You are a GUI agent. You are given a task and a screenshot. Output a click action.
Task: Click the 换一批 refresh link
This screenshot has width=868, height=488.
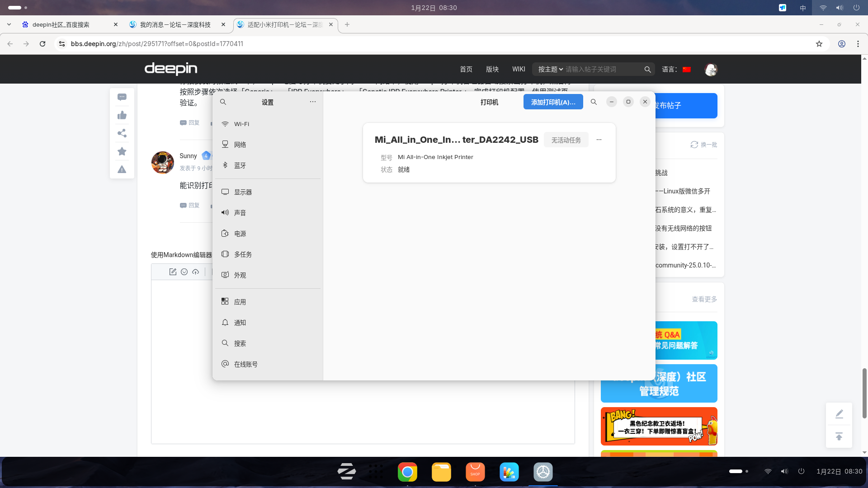click(x=704, y=145)
